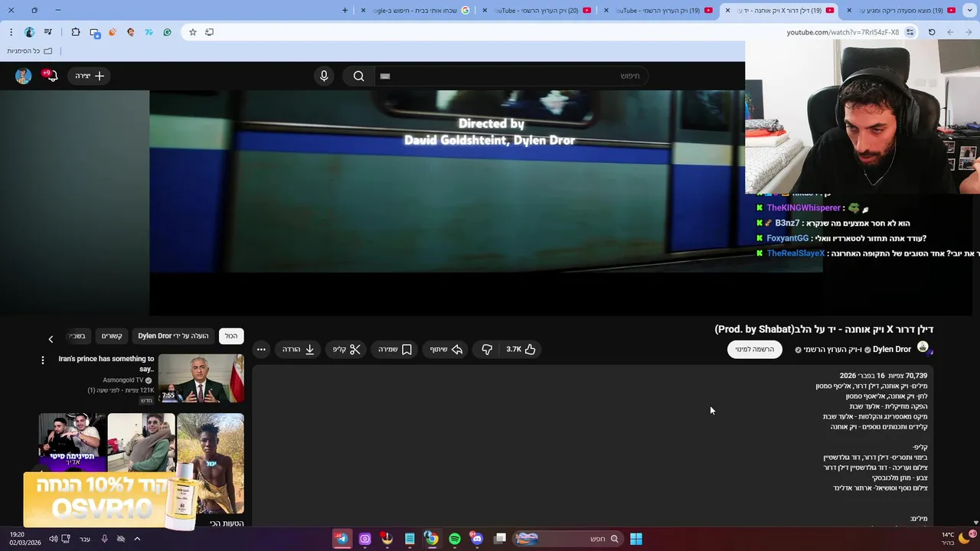Open the כל הסימניות bookmarks folder

click(x=30, y=51)
